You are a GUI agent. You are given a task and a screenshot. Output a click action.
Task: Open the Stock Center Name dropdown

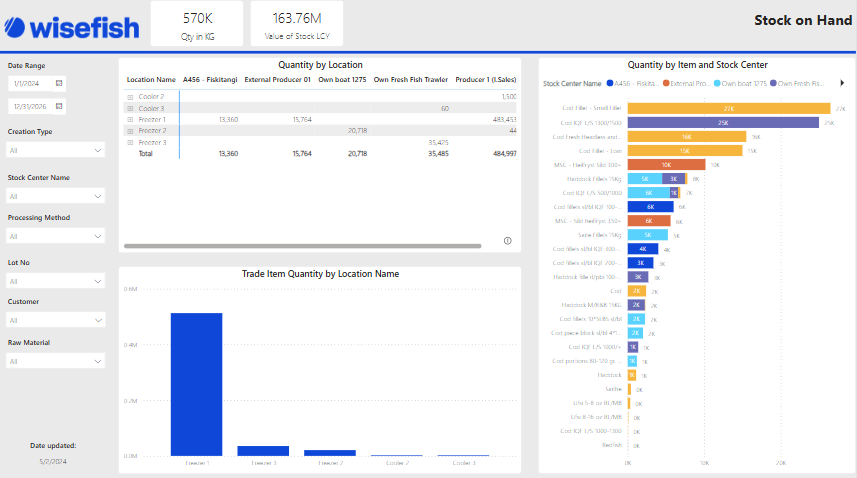(56, 194)
